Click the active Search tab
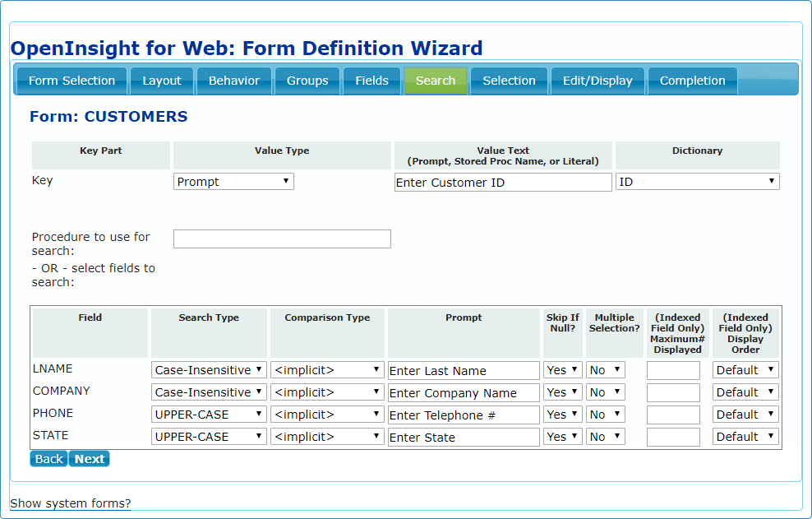812x519 pixels. (x=436, y=81)
